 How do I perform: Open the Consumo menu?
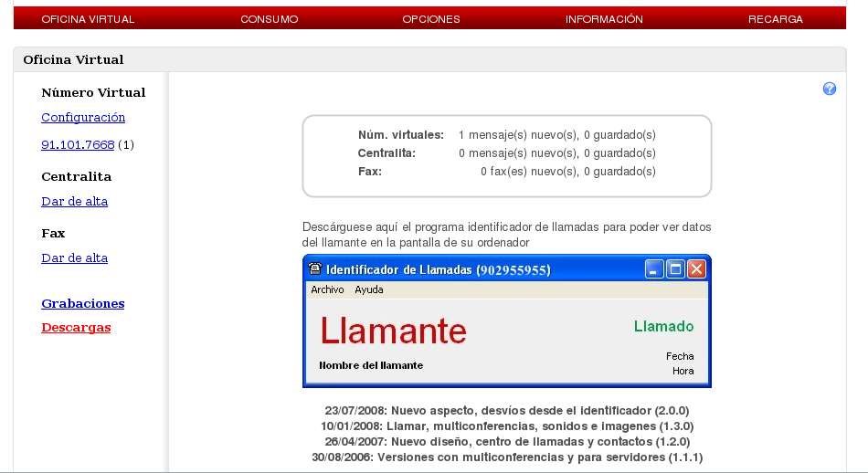(269, 19)
